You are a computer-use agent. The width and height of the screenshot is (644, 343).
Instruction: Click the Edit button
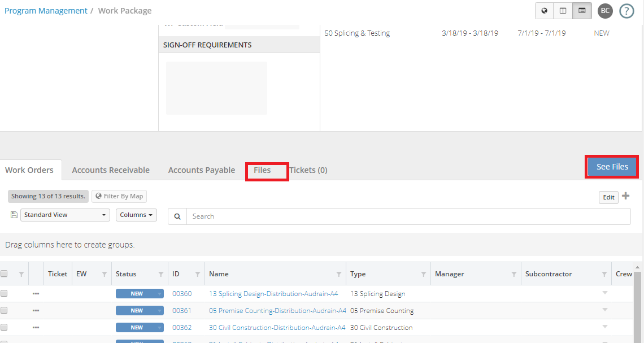[x=608, y=197]
